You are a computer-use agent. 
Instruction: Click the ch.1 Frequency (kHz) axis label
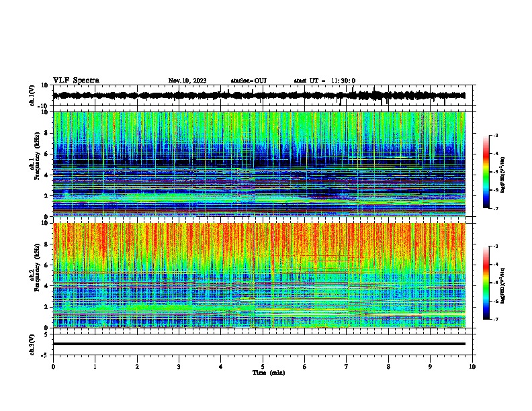(35, 157)
